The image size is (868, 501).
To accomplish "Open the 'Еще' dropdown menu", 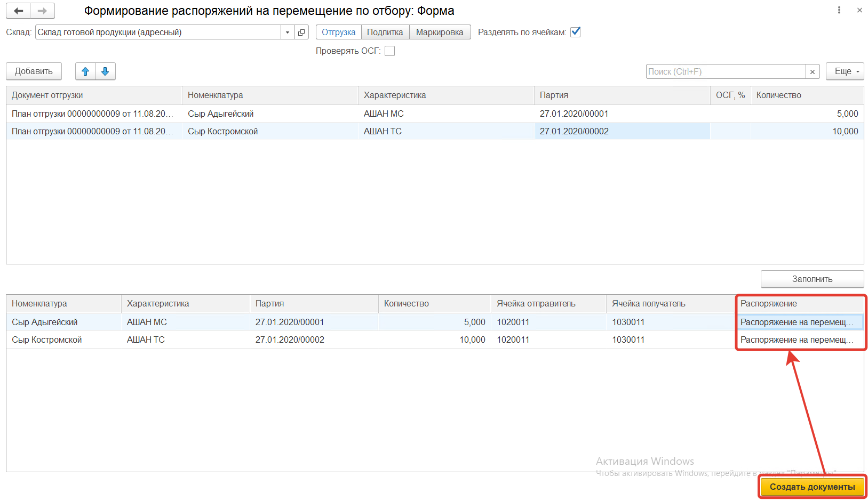I will point(845,71).
